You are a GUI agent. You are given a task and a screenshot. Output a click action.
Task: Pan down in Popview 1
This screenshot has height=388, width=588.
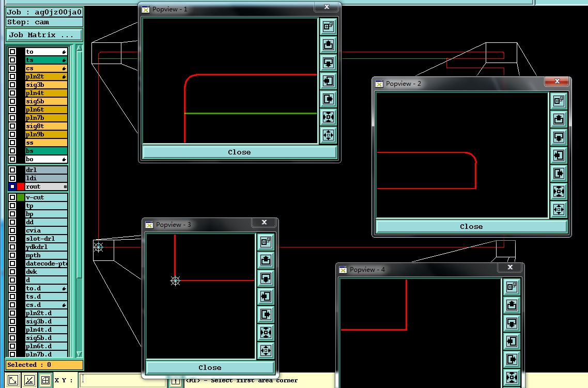(x=328, y=63)
